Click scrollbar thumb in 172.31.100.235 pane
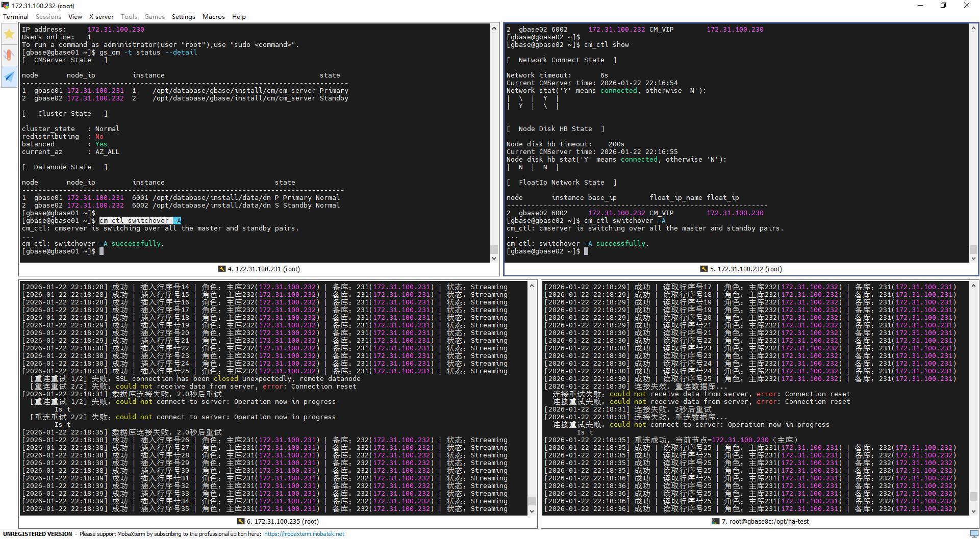Viewport: 980px width, 539px height. click(x=532, y=501)
